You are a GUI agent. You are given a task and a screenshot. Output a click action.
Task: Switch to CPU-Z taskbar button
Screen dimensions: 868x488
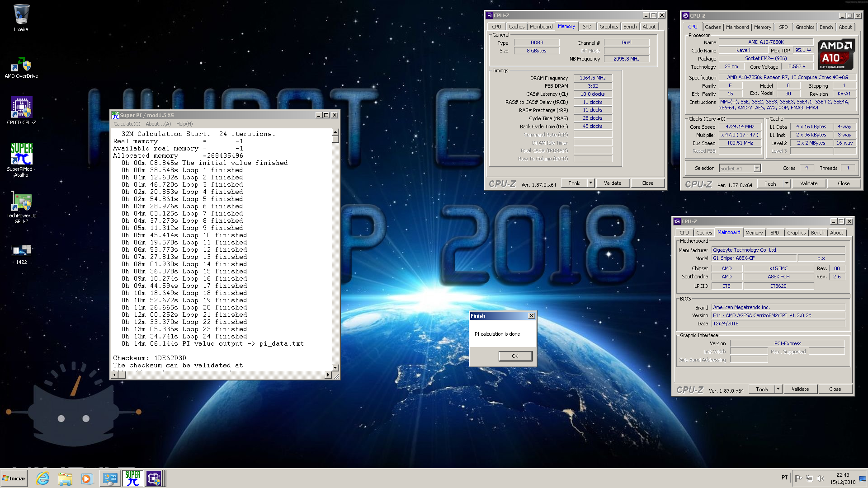(x=154, y=479)
